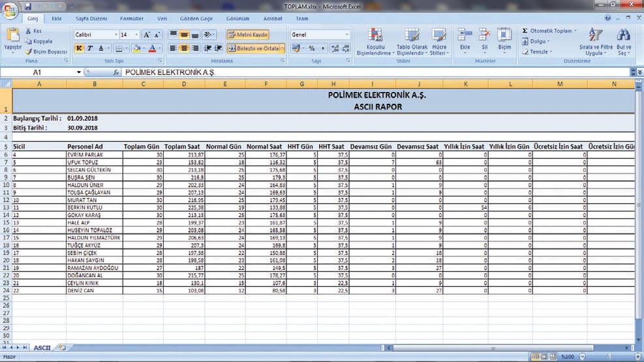644x362 pixels.
Task: Click the Kopyala copy button
Action: point(38,42)
